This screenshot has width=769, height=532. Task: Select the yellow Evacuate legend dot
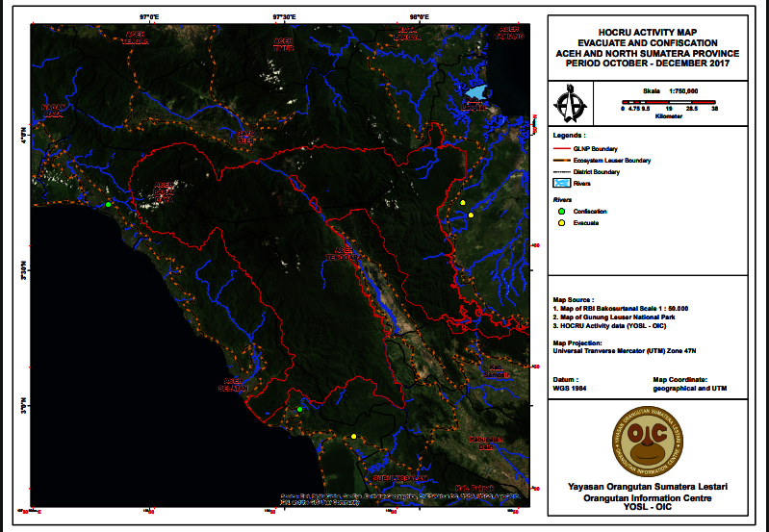[560, 222]
